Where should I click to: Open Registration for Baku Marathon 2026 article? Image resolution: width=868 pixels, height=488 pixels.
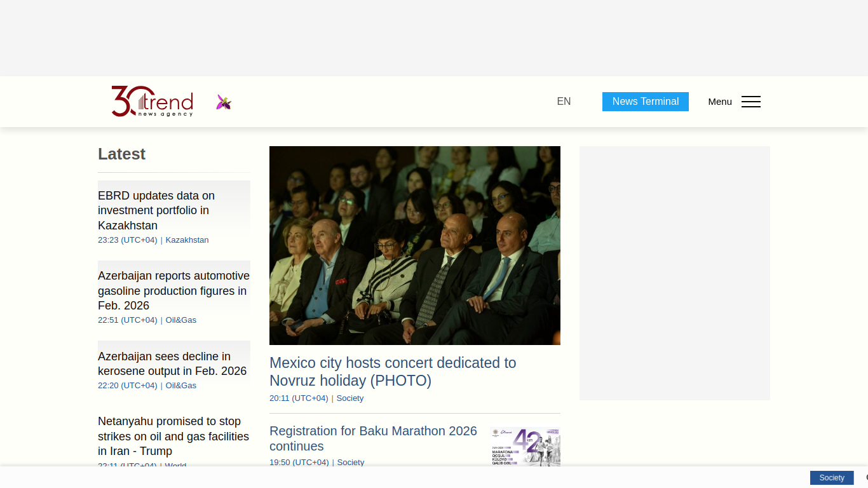point(373,438)
